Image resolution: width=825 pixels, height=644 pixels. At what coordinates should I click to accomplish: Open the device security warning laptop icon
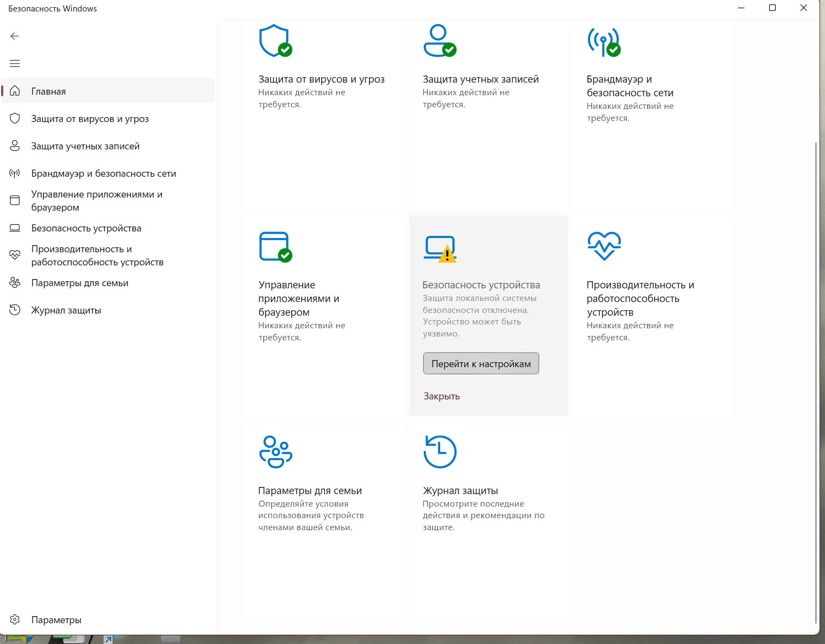[x=440, y=249]
